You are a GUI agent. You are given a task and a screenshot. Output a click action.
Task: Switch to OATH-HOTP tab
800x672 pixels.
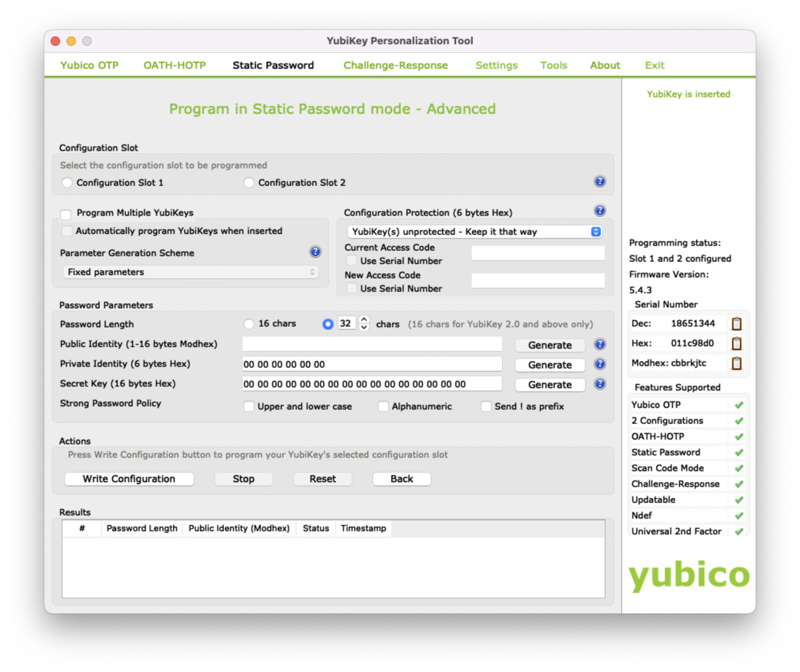(x=175, y=65)
